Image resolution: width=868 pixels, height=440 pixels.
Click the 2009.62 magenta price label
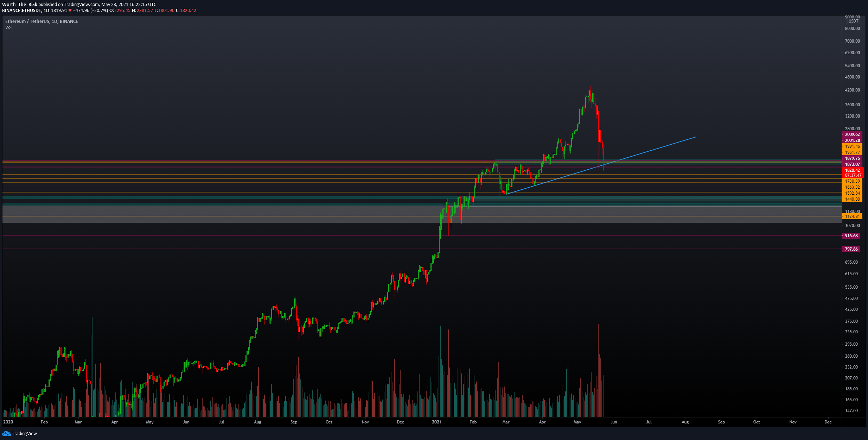(853, 134)
